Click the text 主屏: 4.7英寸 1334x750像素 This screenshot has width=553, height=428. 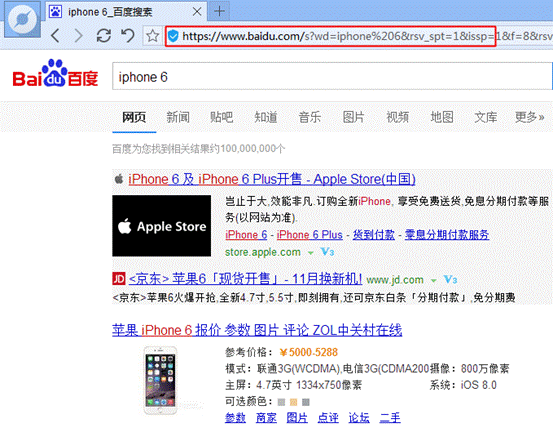pyautogui.click(x=293, y=385)
